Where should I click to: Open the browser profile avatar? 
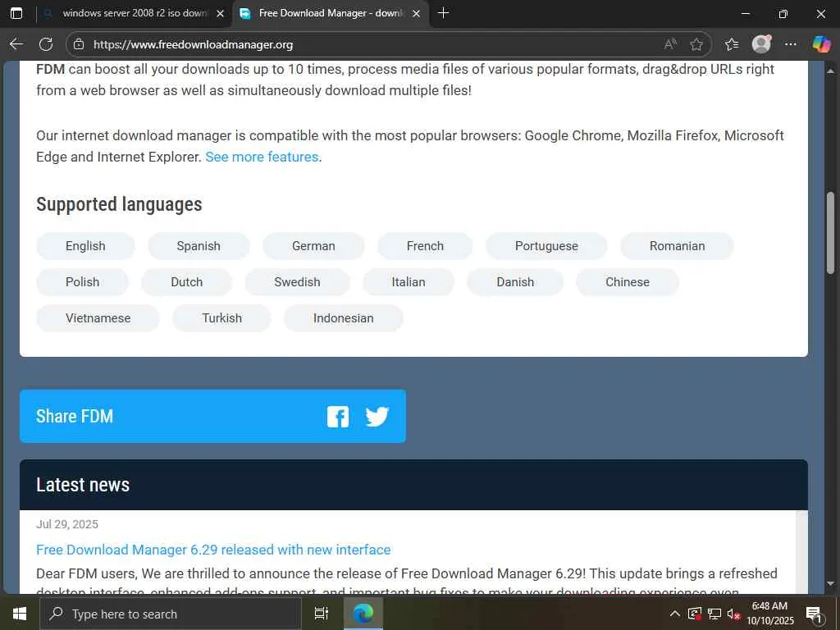761,44
